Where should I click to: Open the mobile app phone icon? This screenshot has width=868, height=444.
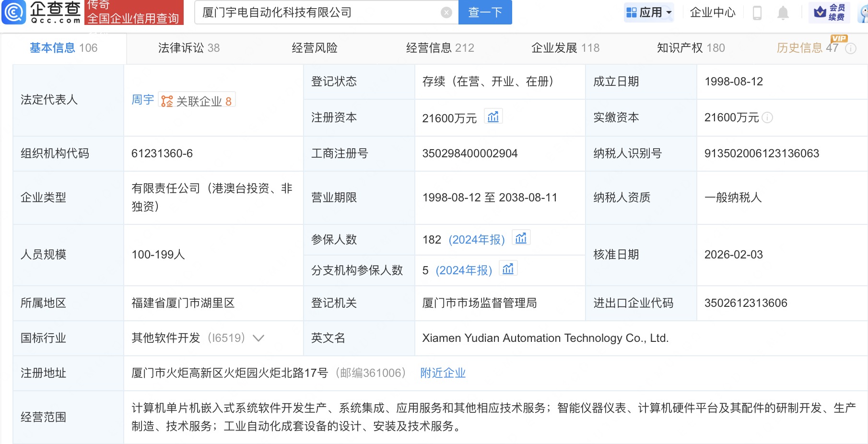pos(757,12)
